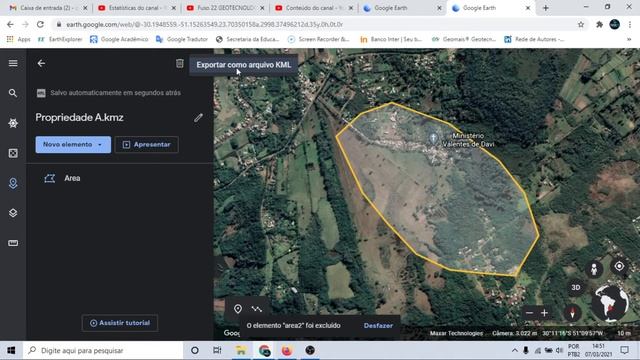
Task: Open the map style layers icon
Action: coord(13,213)
